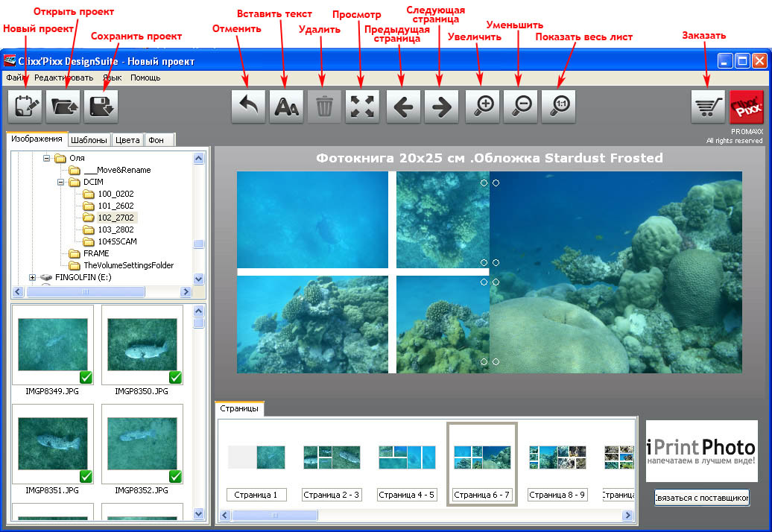Open the Редактировать menu
This screenshot has height=532, width=772.
[63, 77]
